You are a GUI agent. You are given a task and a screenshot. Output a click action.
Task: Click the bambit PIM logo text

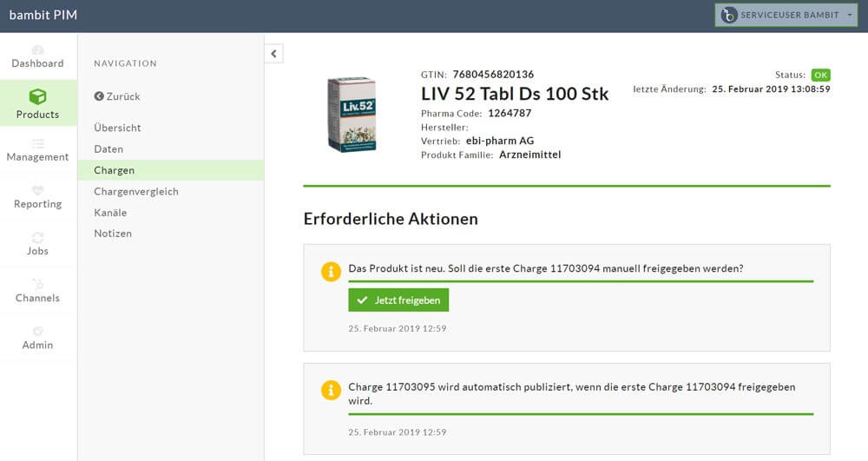(43, 15)
